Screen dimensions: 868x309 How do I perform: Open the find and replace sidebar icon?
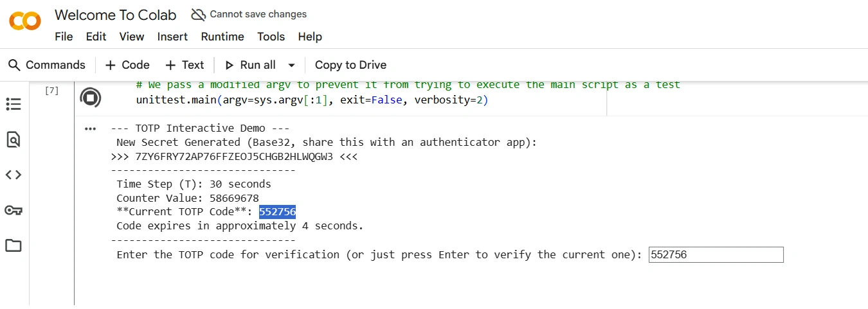[x=14, y=139]
